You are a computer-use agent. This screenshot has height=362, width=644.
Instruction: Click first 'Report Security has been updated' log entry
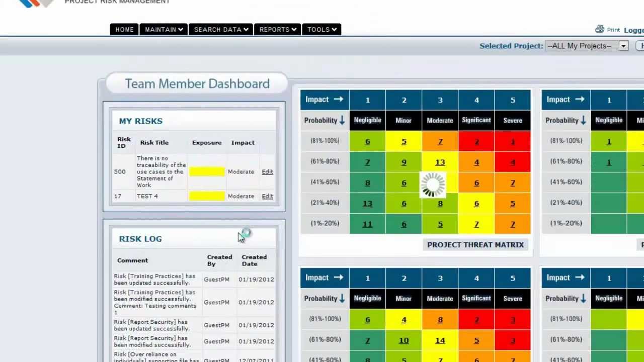click(152, 325)
